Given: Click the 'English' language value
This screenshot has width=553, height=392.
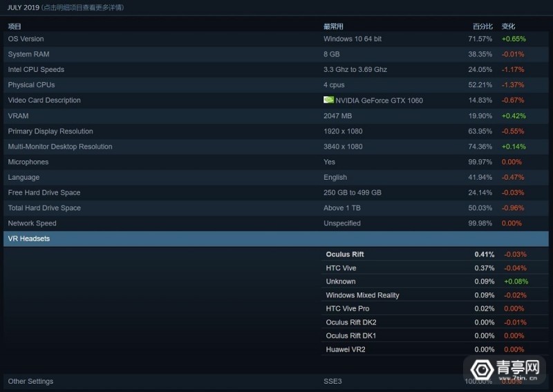Looking at the screenshot, I should click(x=335, y=177).
